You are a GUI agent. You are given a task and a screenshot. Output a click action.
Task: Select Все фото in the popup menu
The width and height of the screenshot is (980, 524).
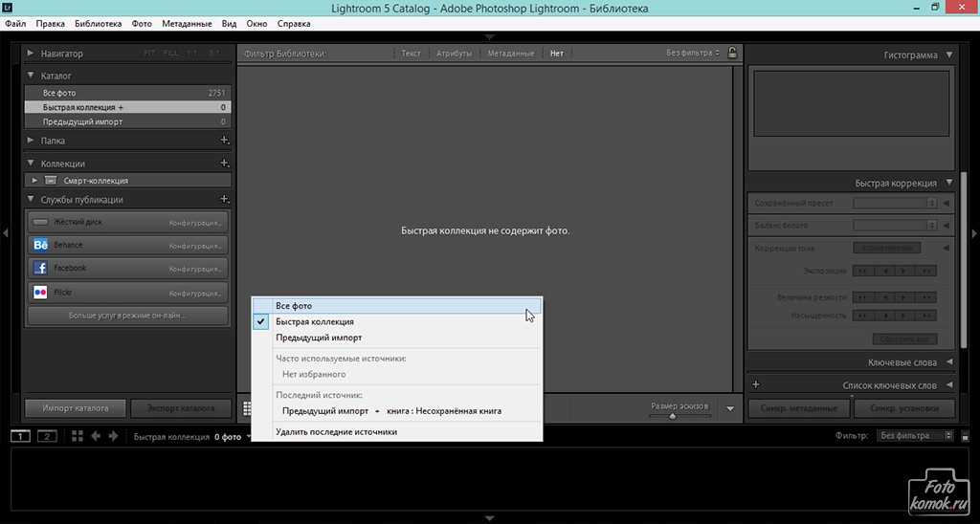pyautogui.click(x=294, y=306)
